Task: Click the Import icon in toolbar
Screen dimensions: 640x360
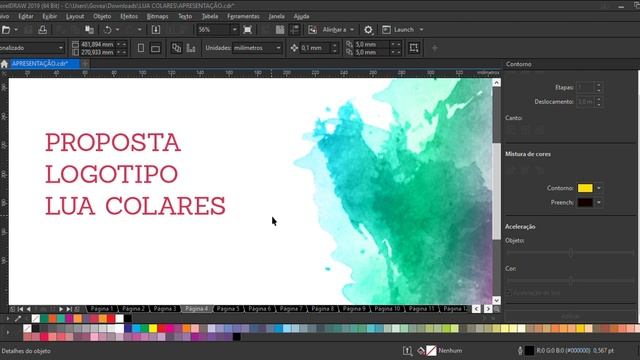Action: 156,30
